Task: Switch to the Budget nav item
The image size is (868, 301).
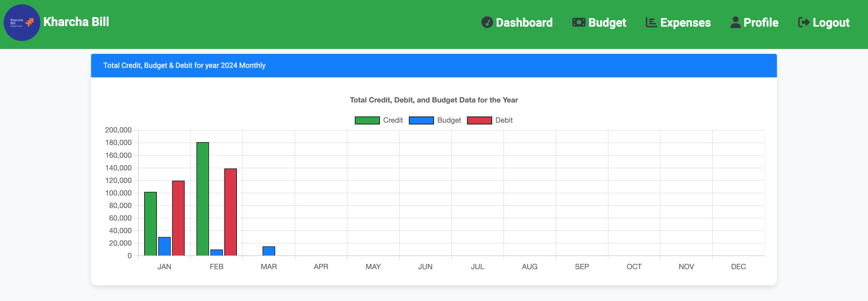Action: [607, 22]
